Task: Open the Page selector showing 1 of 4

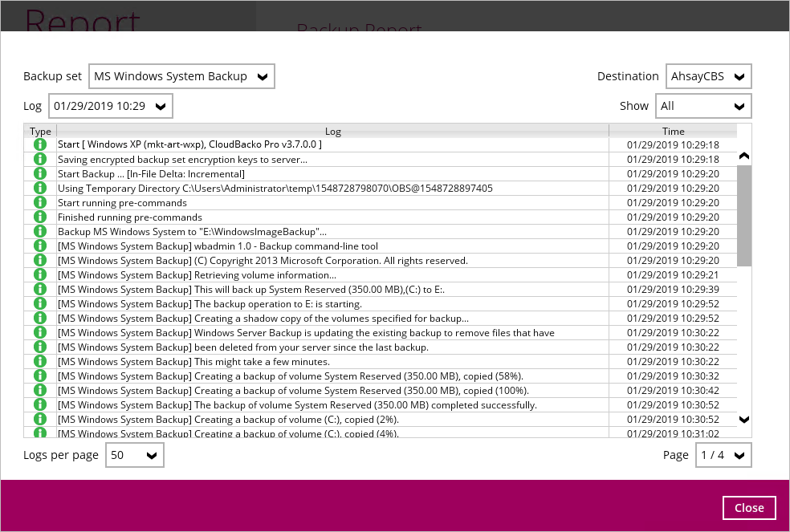Action: coord(723,454)
